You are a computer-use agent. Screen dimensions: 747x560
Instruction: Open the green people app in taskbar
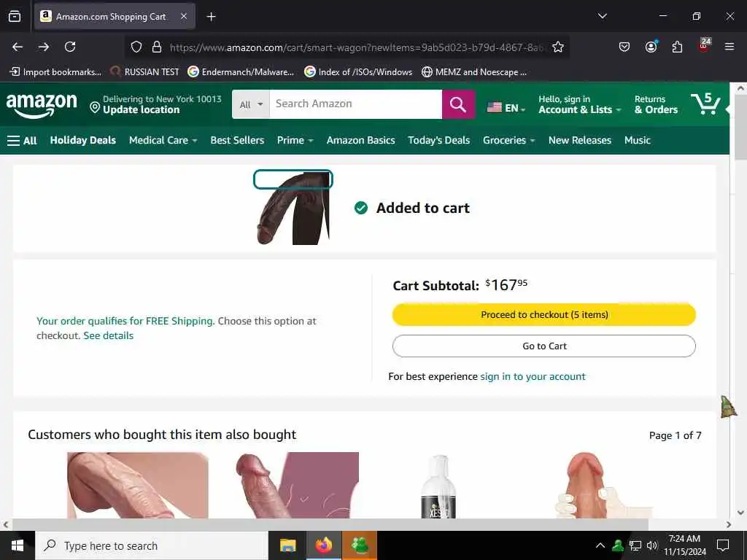(360, 545)
